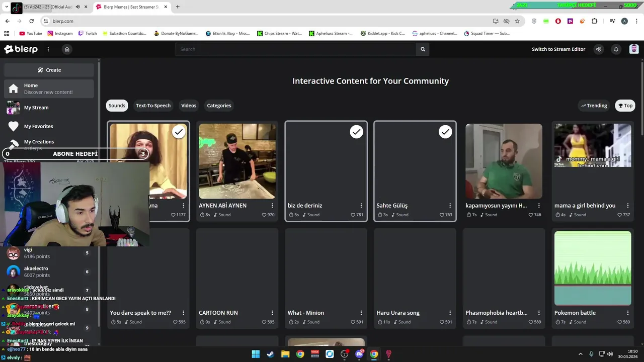The height and width of the screenshot is (362, 644).
Task: Click the speaker volume icon in blerp header
Action: (x=598, y=49)
